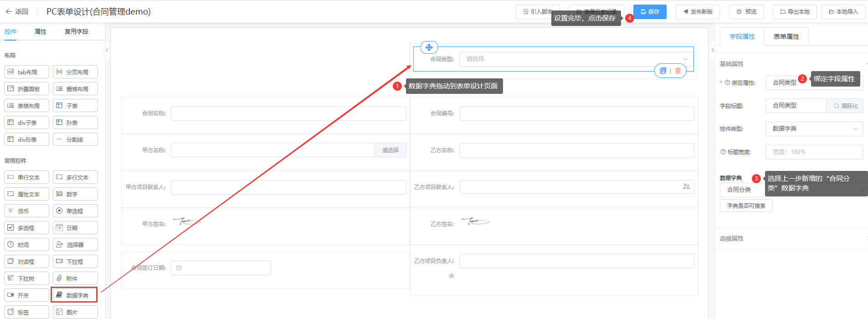
Task: Click the 乙方名称 input field
Action: (576, 150)
